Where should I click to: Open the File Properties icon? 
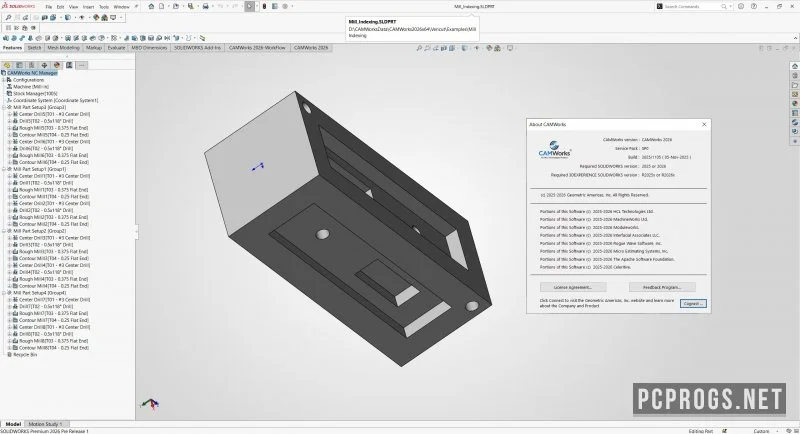(x=274, y=6)
